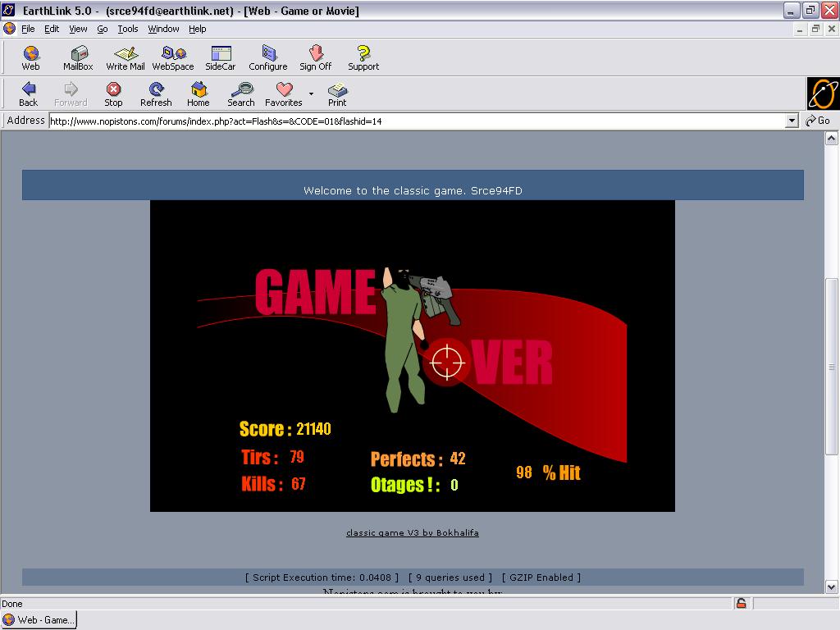Click the Web toolbar icon
The image size is (840, 630).
pos(30,57)
